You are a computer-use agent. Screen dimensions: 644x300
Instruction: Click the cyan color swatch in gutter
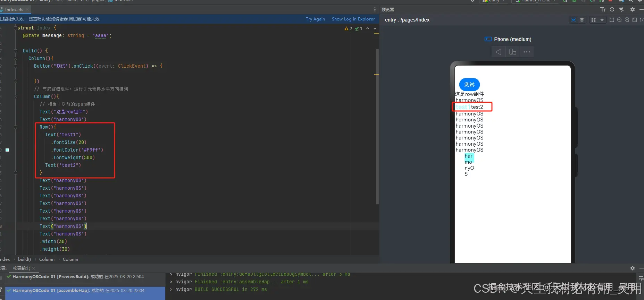(7, 150)
